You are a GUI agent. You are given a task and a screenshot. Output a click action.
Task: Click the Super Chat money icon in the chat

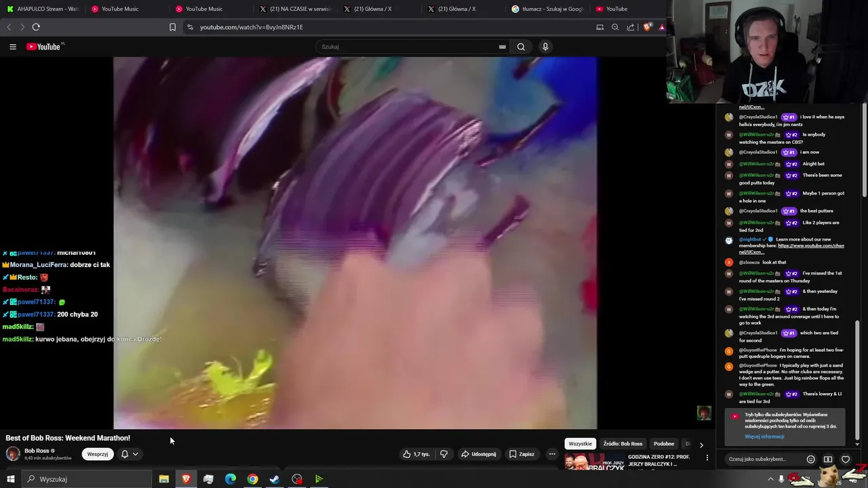pos(828,459)
